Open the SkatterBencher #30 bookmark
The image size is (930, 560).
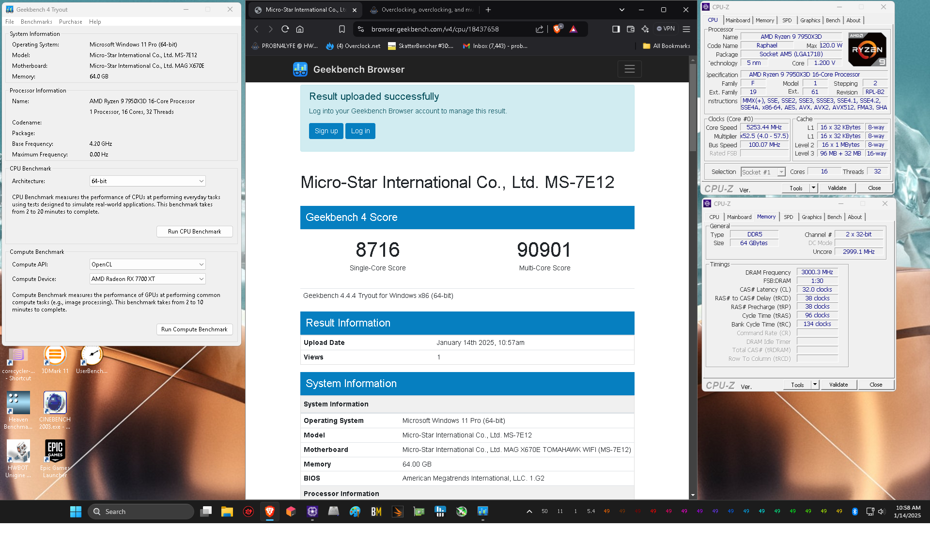(x=420, y=46)
